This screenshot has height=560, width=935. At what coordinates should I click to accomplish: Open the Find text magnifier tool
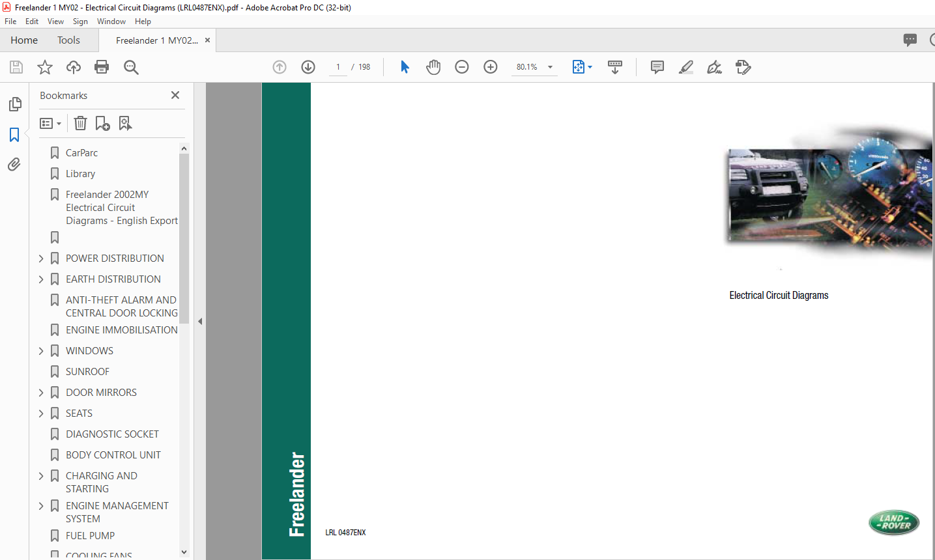pyautogui.click(x=131, y=67)
